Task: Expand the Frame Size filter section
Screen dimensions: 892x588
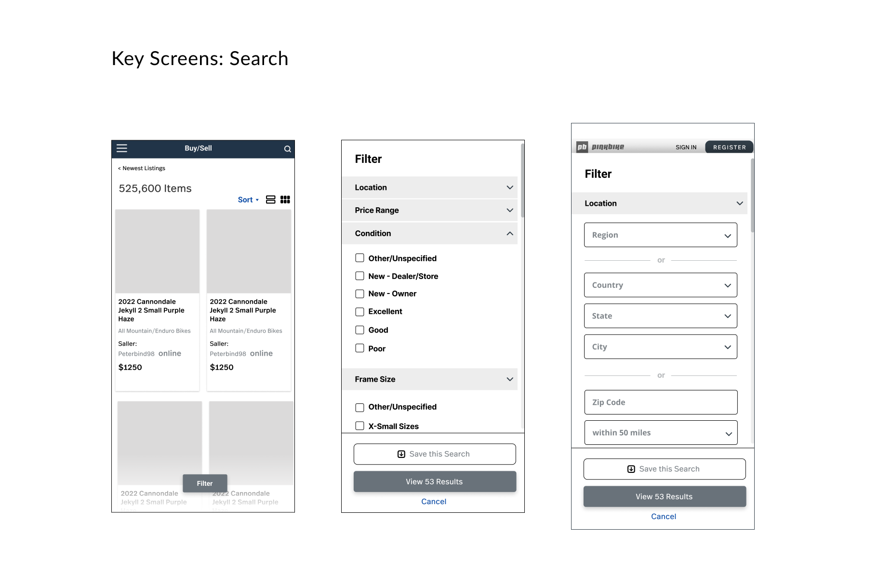Action: (429, 379)
